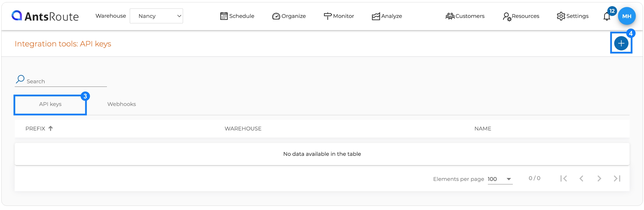Go to the last page
644x210 pixels.
click(617, 179)
